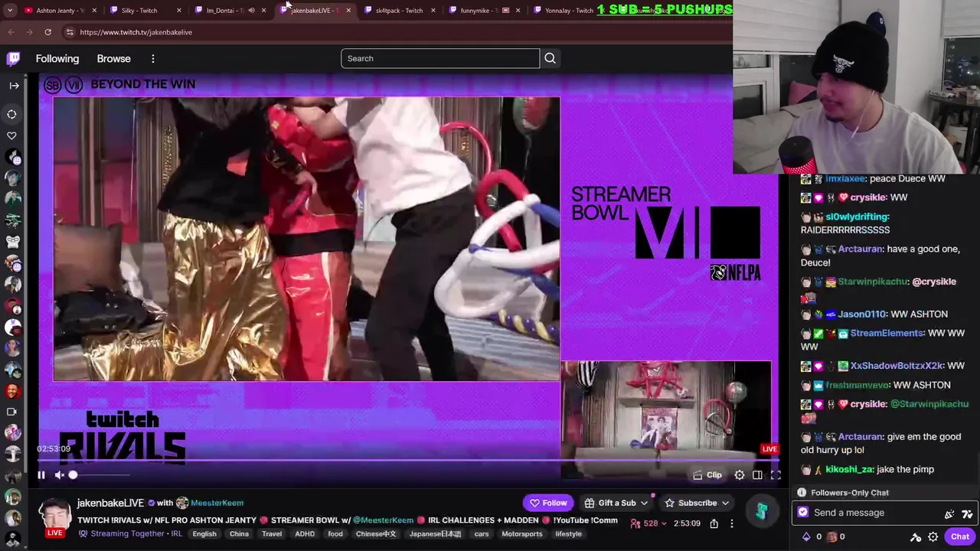Open Gift a Sub dropdown arrow
This screenshot has height=551, width=980.
[x=645, y=503]
